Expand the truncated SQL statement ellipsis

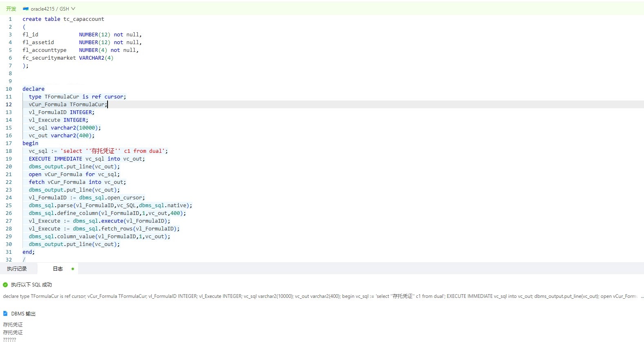click(642, 296)
